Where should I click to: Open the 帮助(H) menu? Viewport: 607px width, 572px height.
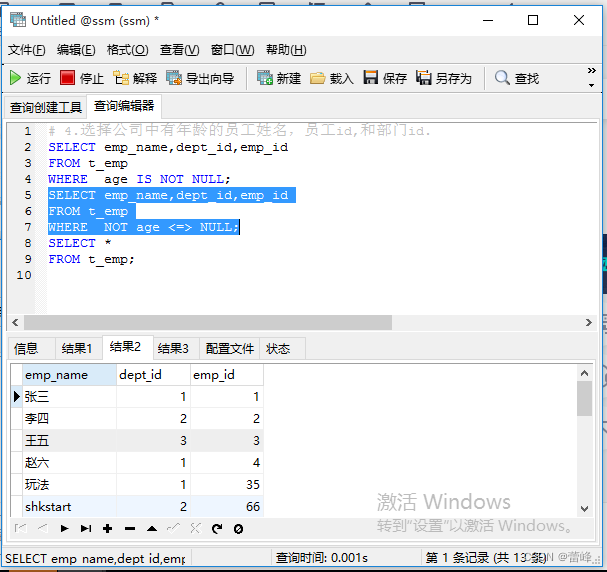(286, 50)
